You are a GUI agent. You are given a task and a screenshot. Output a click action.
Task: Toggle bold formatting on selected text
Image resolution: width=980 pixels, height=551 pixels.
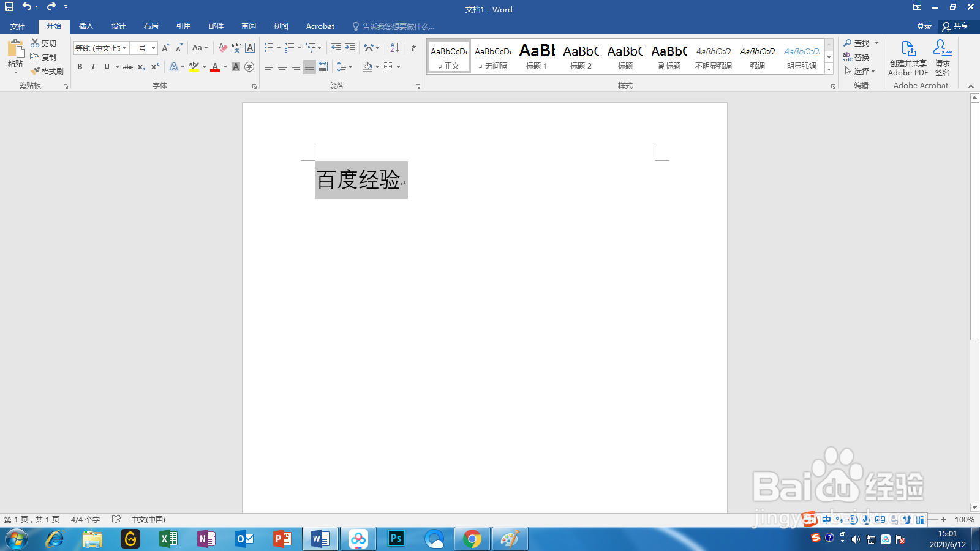[80, 67]
